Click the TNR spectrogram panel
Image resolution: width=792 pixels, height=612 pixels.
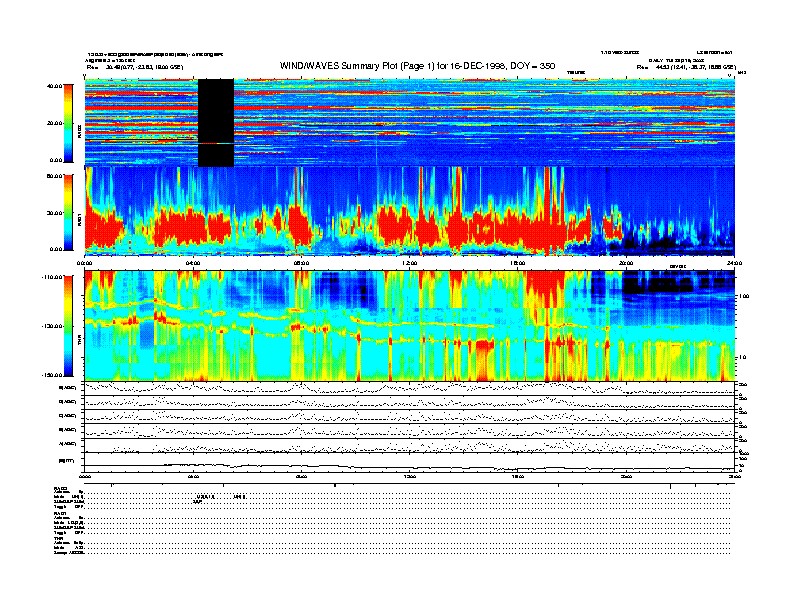409,326
